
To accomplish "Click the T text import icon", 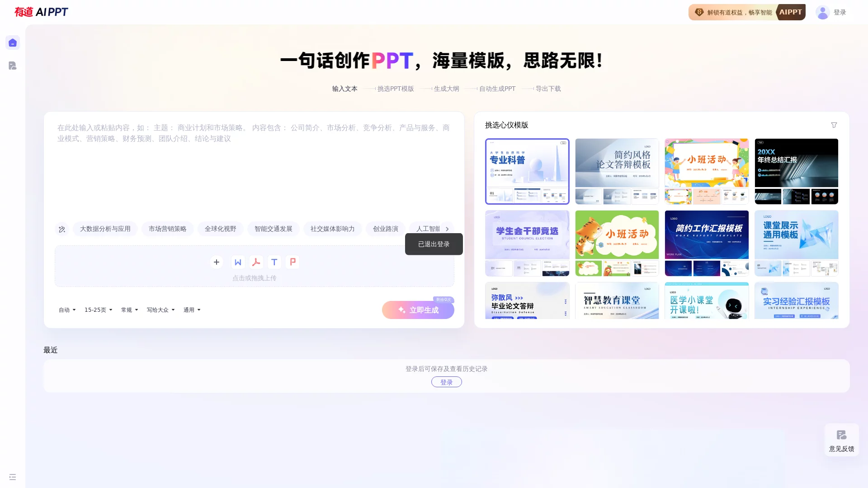I will coord(274,262).
